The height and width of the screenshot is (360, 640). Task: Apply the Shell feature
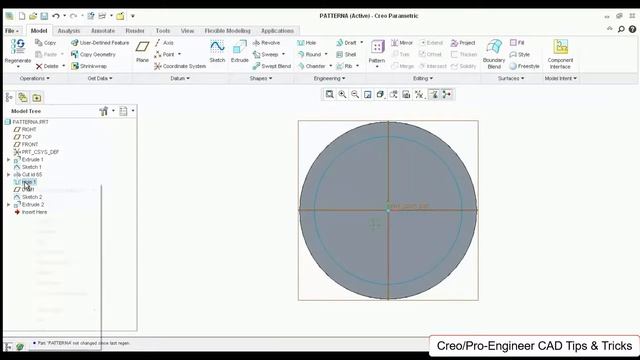point(346,54)
